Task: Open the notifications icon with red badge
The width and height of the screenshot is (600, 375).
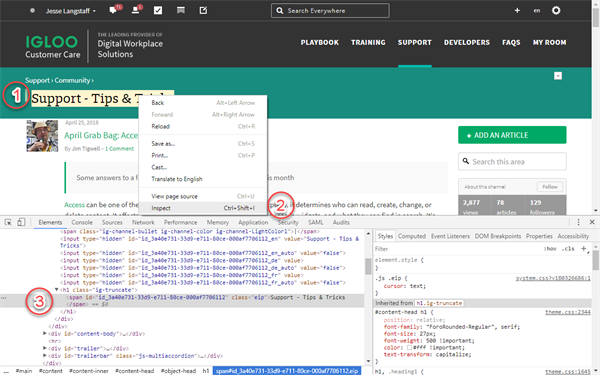Action: pos(135,10)
